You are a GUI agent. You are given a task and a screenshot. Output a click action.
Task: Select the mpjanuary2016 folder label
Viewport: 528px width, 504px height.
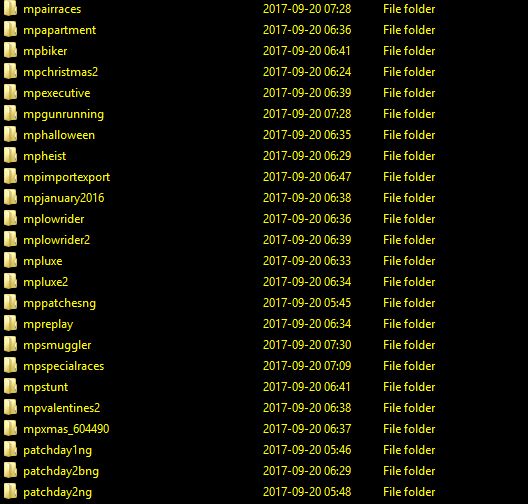pyautogui.click(x=64, y=198)
